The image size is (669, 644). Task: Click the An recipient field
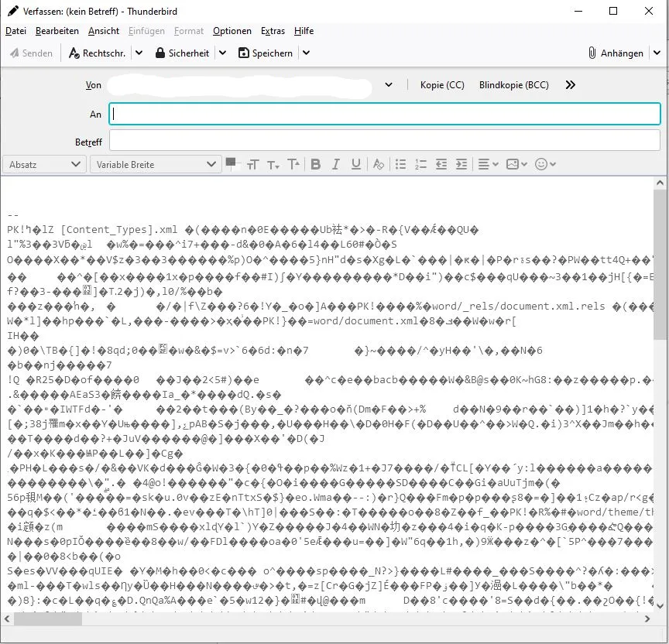click(385, 114)
